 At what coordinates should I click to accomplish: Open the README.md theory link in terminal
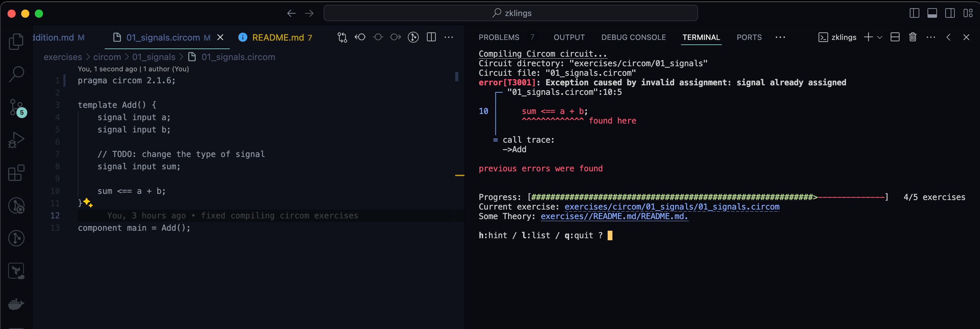point(614,216)
